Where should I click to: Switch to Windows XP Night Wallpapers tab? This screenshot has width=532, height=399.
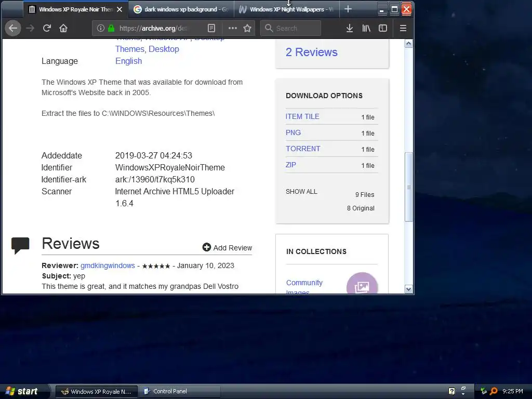[x=286, y=9]
